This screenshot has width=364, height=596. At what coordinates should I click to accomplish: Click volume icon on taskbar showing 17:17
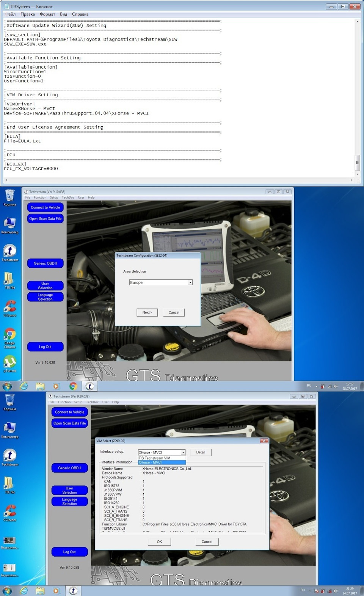tap(336, 386)
